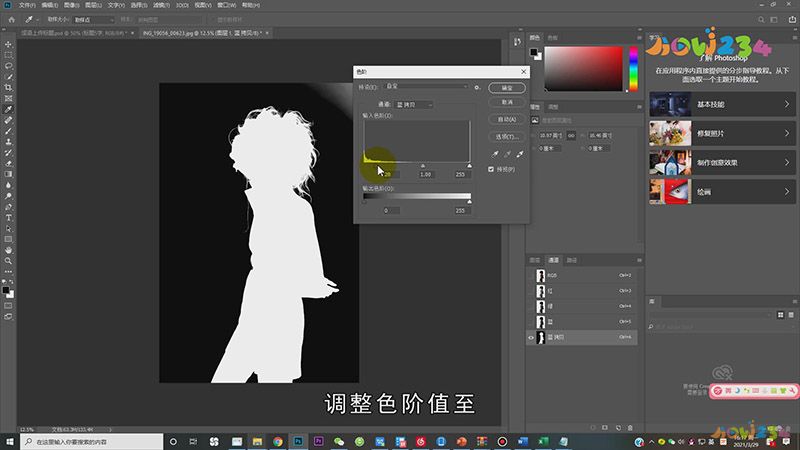Click the toolbox foreground color swatch
Screen dimensions: 800x450
(x=6, y=290)
